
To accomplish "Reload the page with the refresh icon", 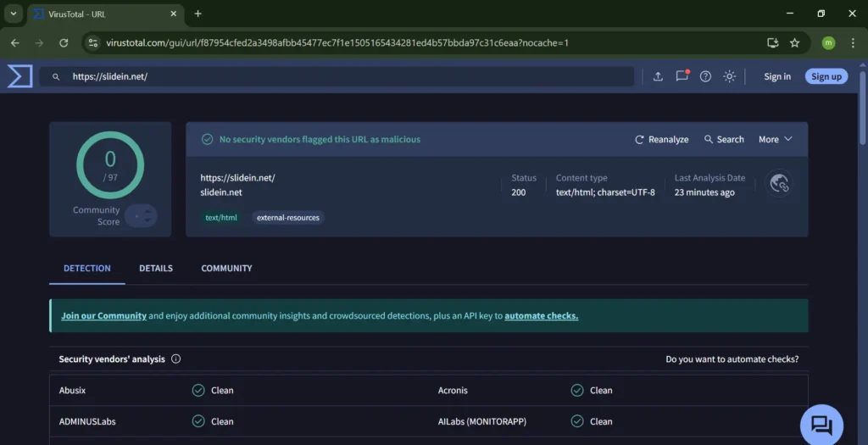I will pos(64,42).
